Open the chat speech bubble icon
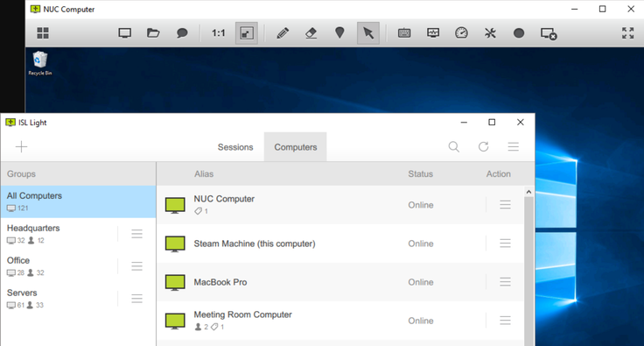Image resolution: width=644 pixels, height=346 pixels. click(x=182, y=33)
